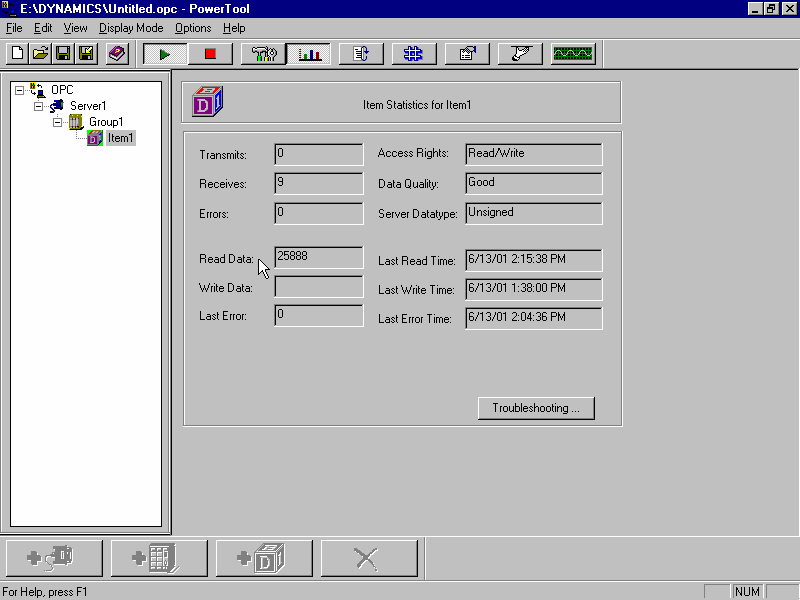The height and width of the screenshot is (600, 800).
Task: Stop the driver with red square button
Action: point(210,54)
